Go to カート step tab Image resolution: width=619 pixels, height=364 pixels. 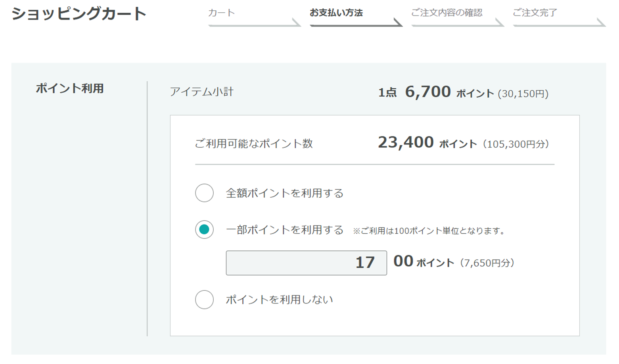[254, 16]
